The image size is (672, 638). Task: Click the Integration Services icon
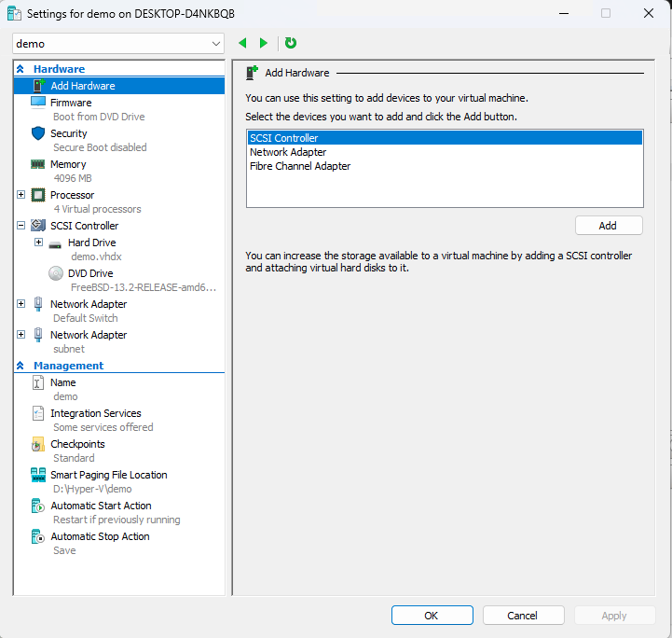tap(38, 413)
